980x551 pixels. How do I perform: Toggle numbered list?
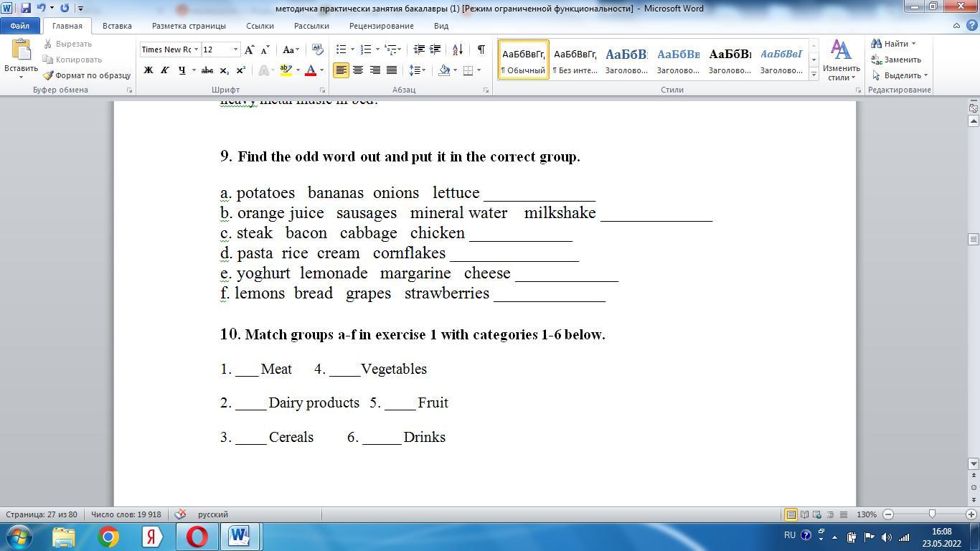coord(366,50)
